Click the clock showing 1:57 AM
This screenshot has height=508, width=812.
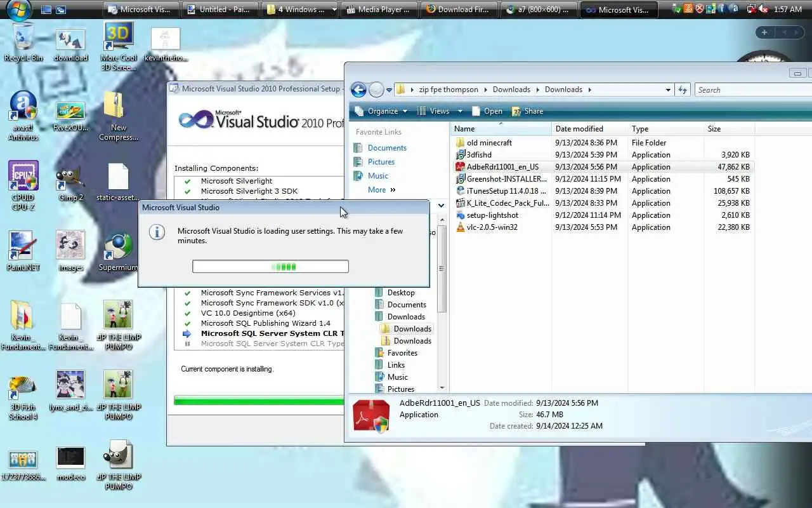(788, 10)
